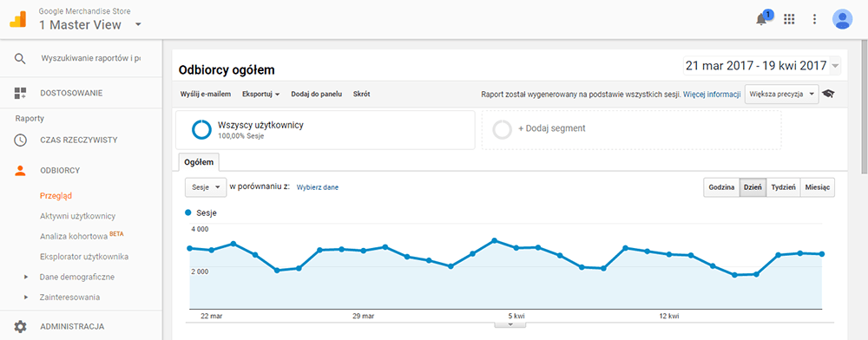
Task: Open CZAS RZECZYWISTY in sidebar
Action: 79,140
